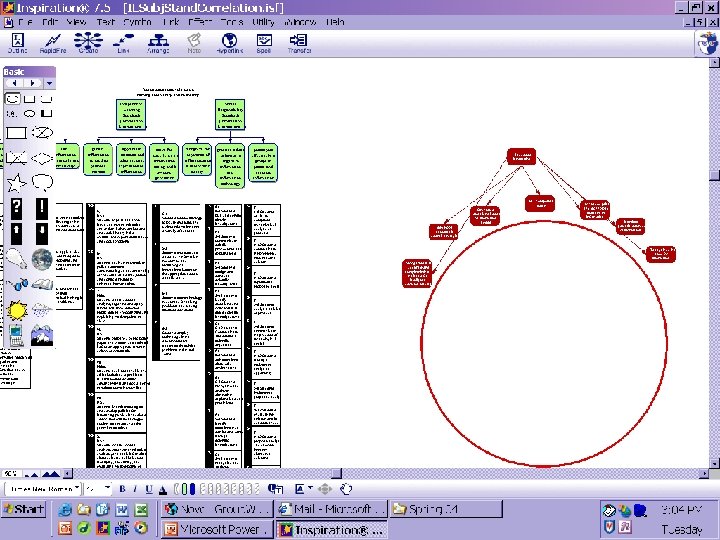Click the green line color swatch
Image resolution: width=720 pixels, height=540 pixels.
(183, 489)
